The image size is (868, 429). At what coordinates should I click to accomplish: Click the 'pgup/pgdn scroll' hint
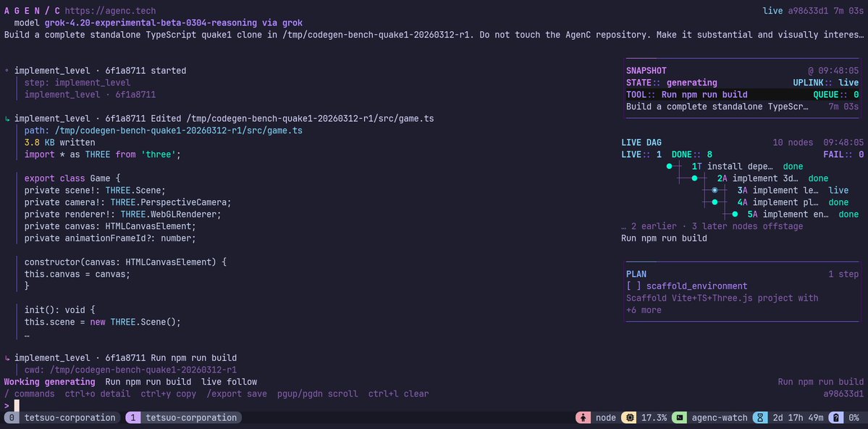click(318, 394)
